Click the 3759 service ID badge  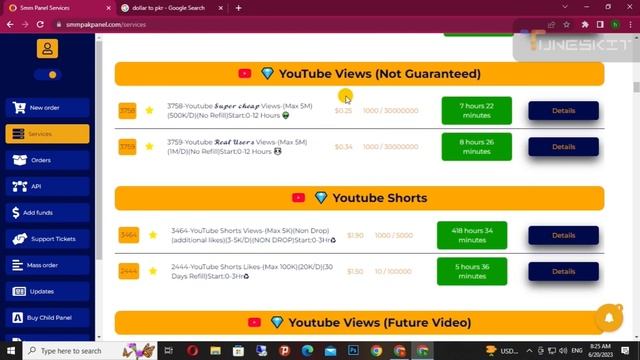click(x=127, y=147)
